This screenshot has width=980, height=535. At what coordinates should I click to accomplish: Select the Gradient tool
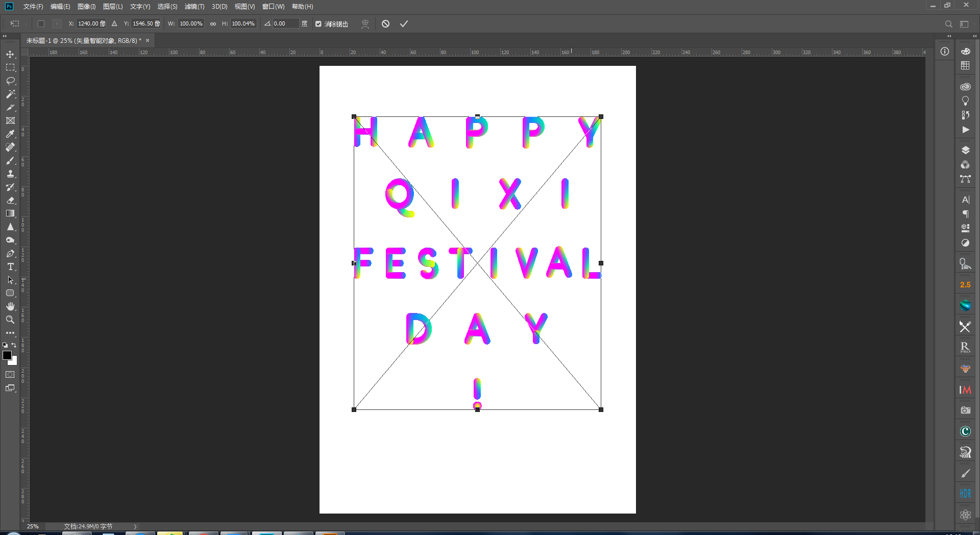(x=10, y=213)
